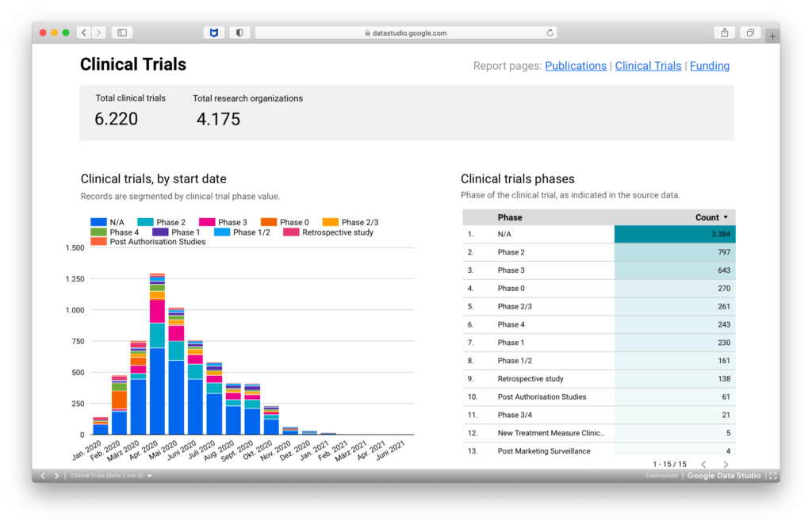Select the Phase 3/4 table row
Viewport: 812px width, 525px height.
(x=599, y=416)
